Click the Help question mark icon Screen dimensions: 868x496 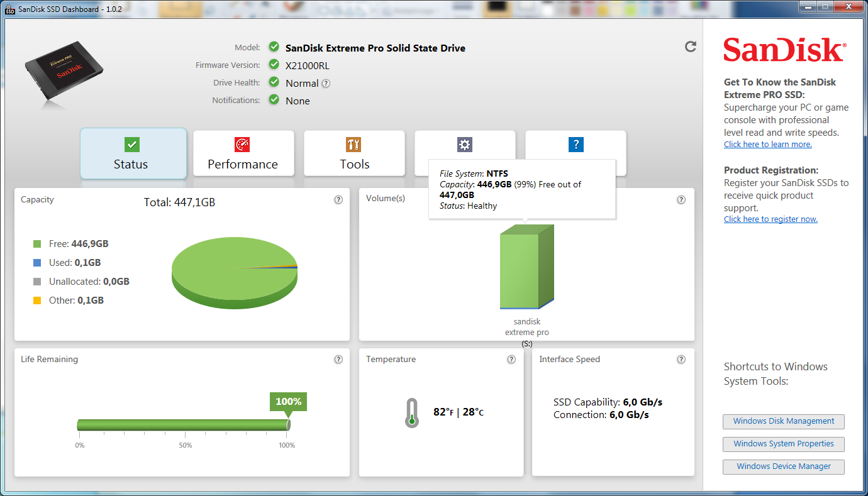(x=576, y=144)
